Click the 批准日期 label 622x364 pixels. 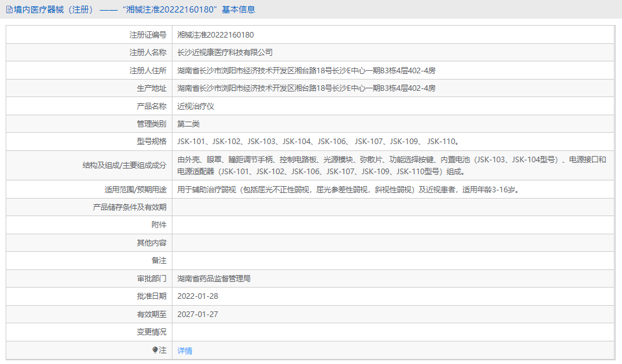[x=152, y=296]
